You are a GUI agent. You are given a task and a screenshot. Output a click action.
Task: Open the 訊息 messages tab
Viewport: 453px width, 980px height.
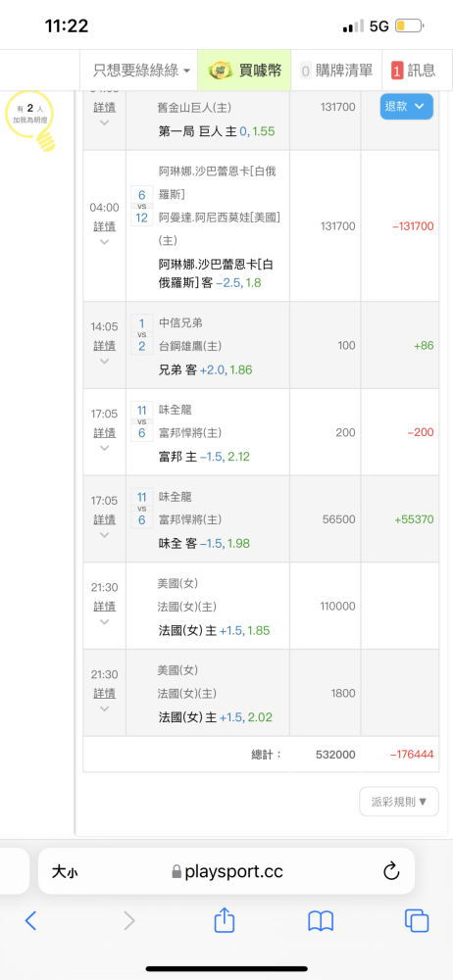tap(413, 70)
